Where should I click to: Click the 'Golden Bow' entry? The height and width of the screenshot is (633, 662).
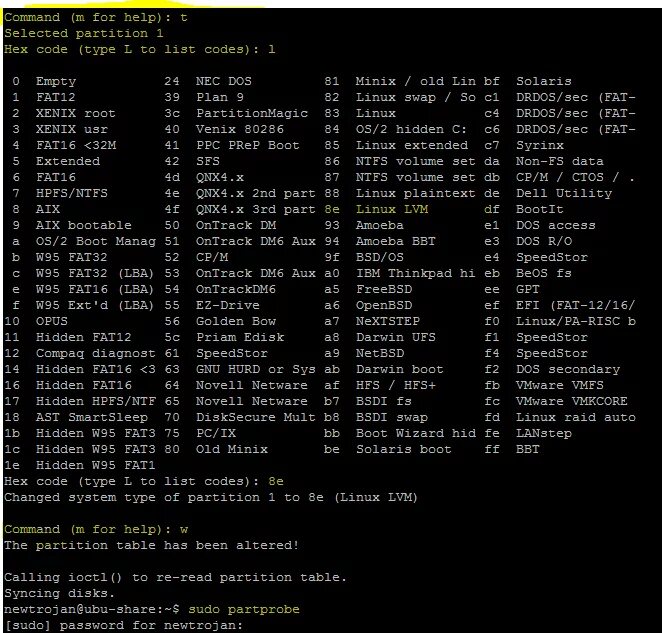pyautogui.click(x=236, y=321)
